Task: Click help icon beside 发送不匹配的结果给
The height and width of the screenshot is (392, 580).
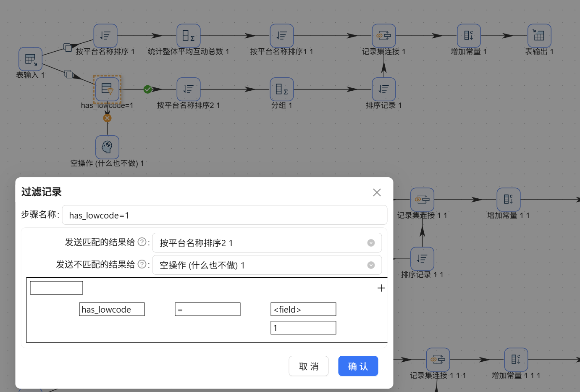Action: [142, 264]
